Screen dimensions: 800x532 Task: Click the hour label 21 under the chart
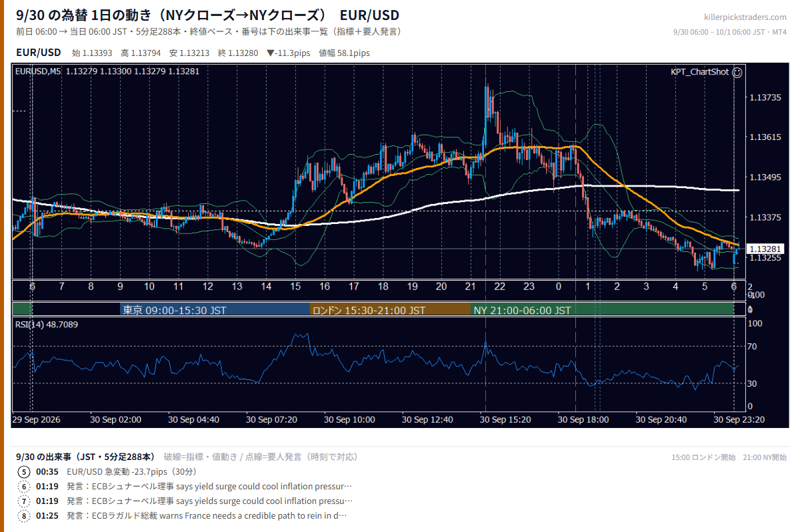click(x=470, y=286)
